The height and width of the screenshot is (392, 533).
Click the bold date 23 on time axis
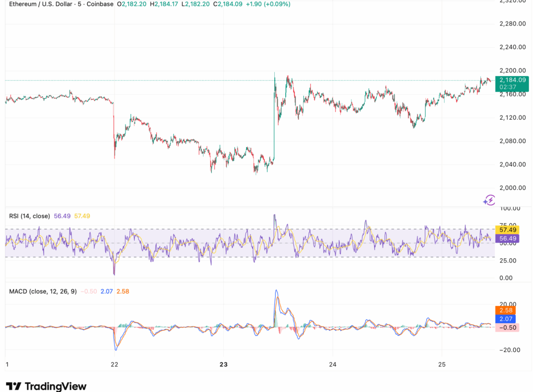pyautogui.click(x=223, y=364)
